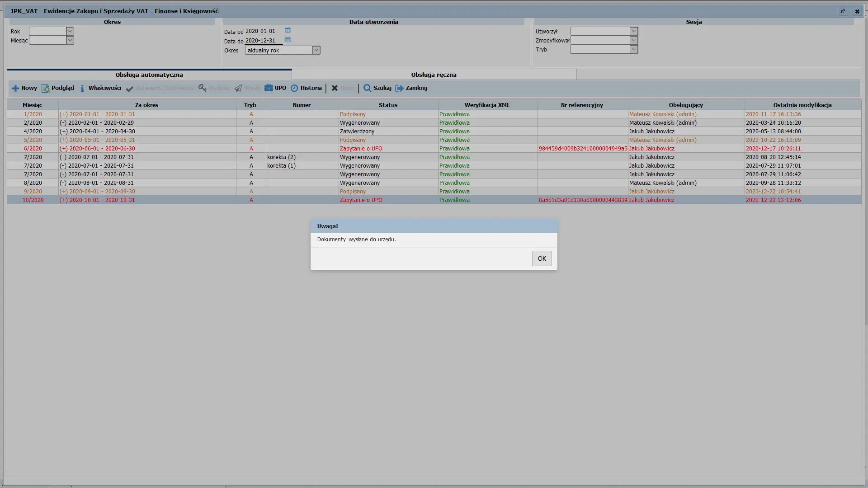
Task: Select the Obsługa automatyczna tab
Action: coord(149,75)
